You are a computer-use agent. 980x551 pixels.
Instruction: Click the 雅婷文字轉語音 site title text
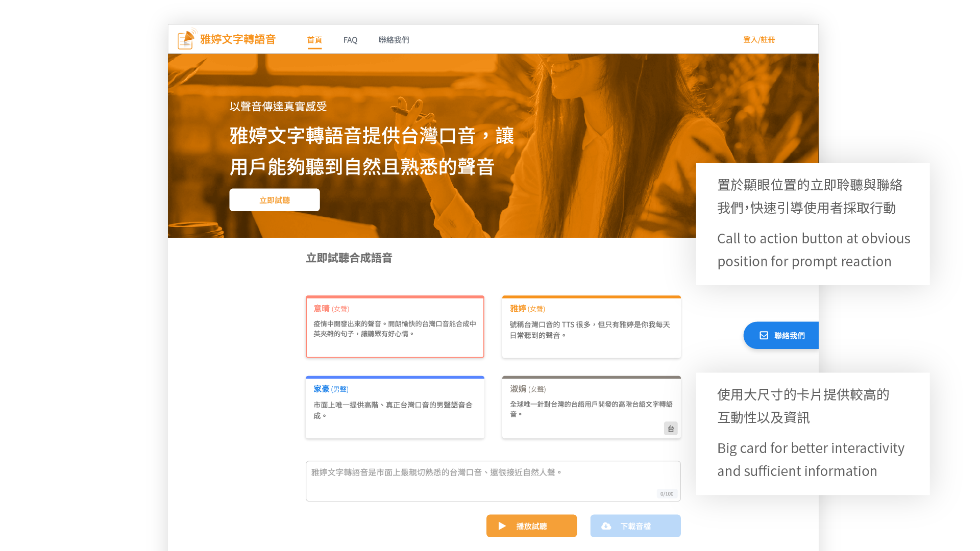[238, 39]
